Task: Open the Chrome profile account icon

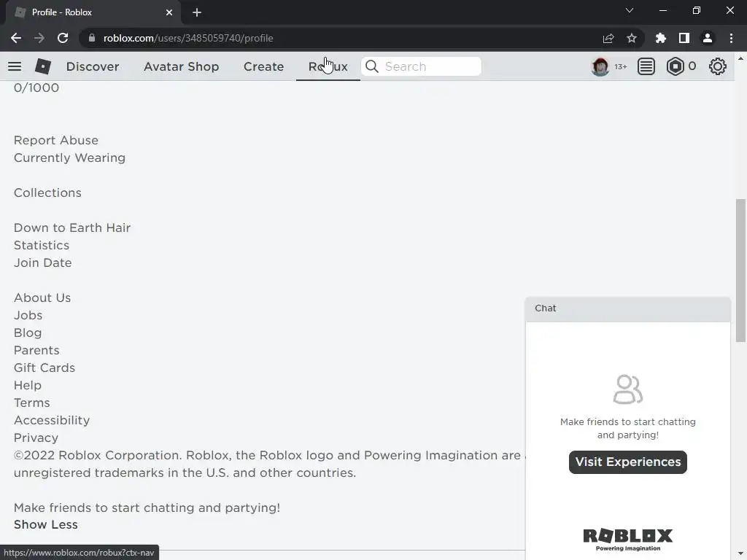Action: click(x=708, y=38)
